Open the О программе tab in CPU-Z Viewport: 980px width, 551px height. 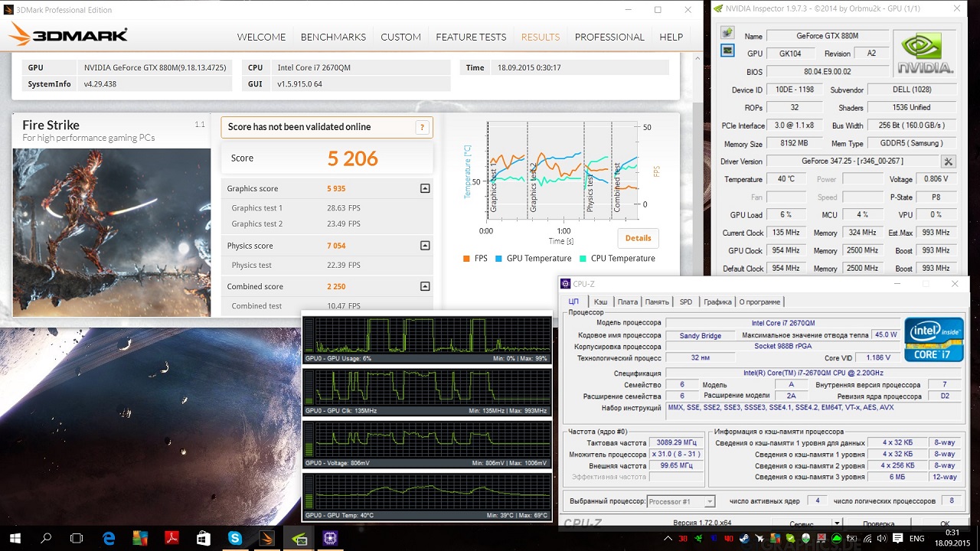[759, 302]
